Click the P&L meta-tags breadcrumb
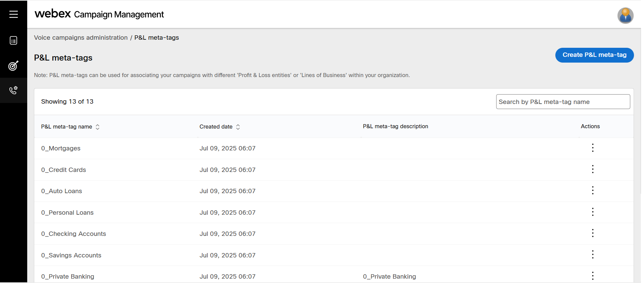The image size is (644, 283). [157, 38]
